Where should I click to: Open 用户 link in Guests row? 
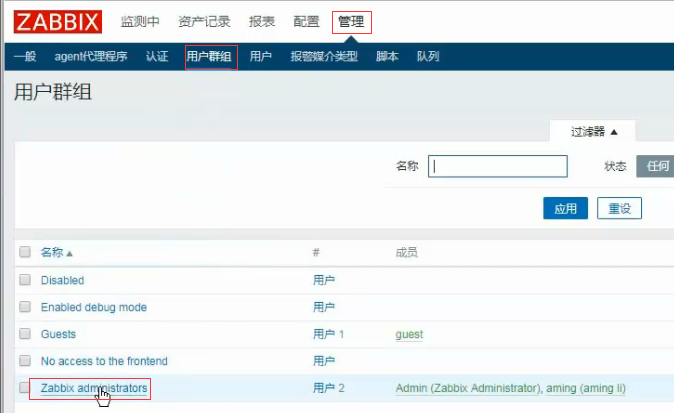pos(324,334)
